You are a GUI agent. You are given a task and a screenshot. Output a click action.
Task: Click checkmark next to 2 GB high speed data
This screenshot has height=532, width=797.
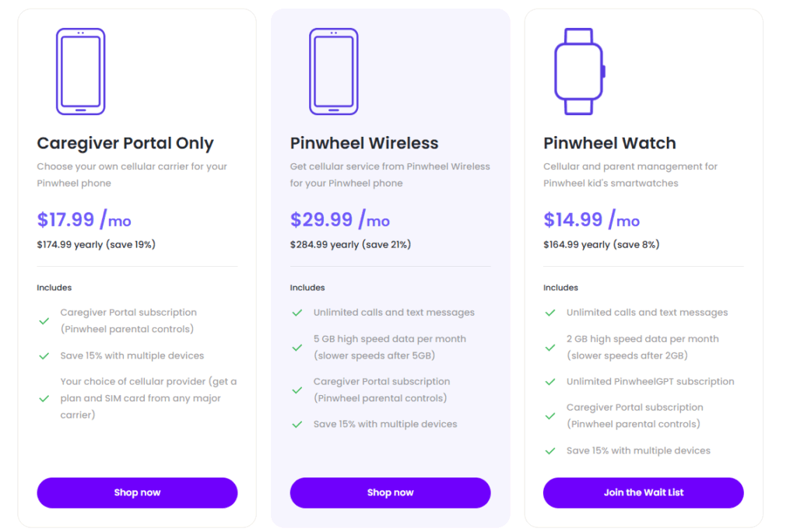pyautogui.click(x=550, y=348)
